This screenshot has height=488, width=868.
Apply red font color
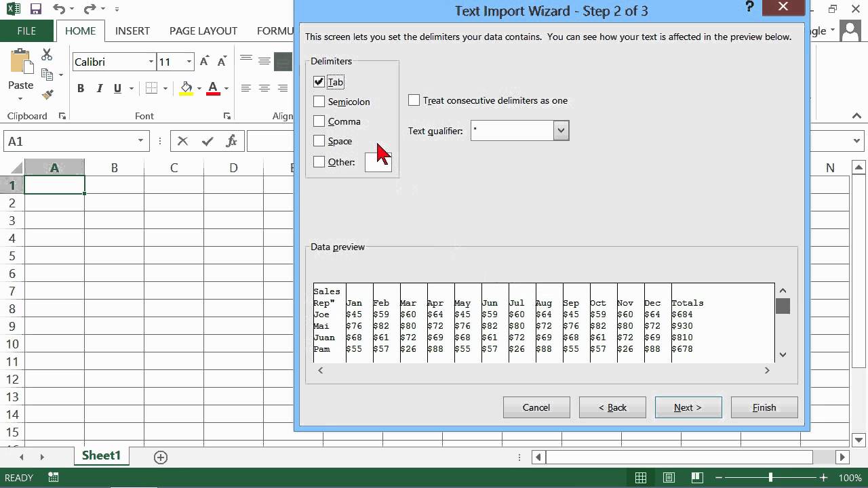[x=213, y=88]
